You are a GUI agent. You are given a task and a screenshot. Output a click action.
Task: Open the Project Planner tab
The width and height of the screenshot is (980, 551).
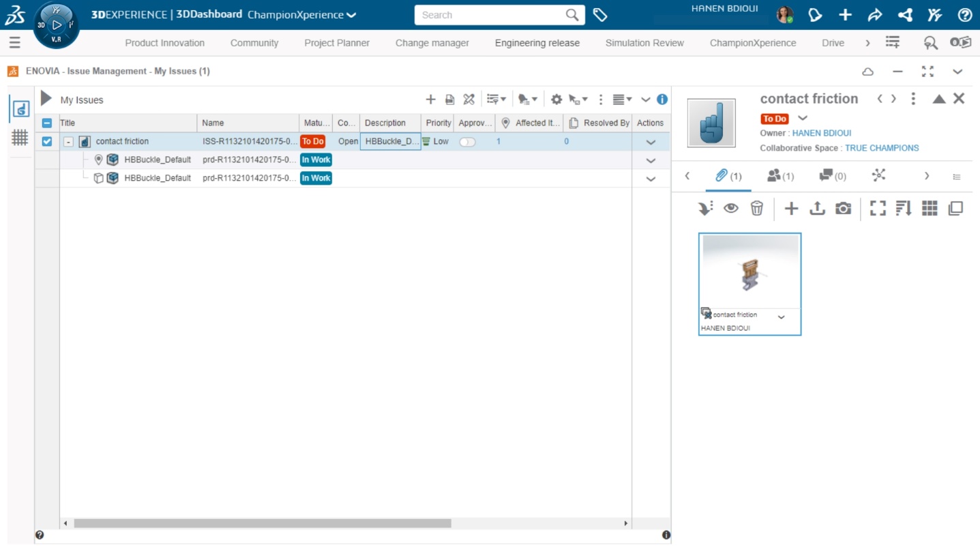pyautogui.click(x=337, y=43)
